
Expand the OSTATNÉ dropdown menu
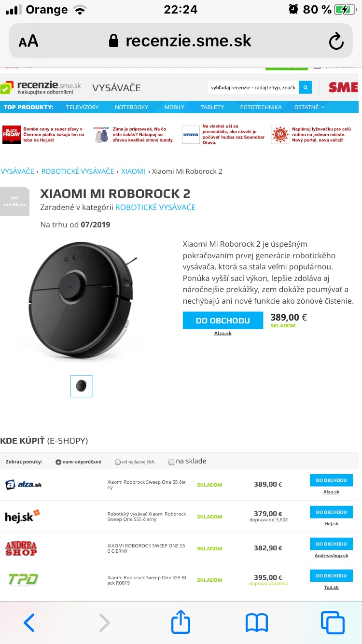point(309,107)
